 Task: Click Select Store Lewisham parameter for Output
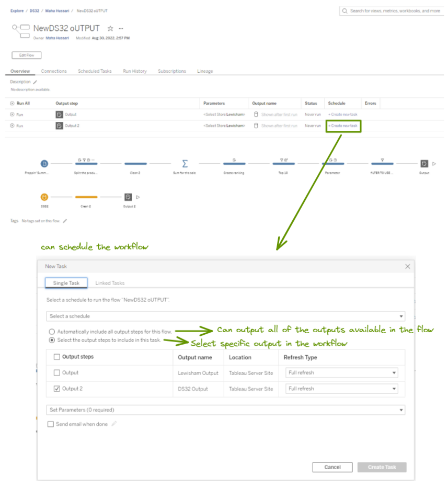(x=224, y=114)
